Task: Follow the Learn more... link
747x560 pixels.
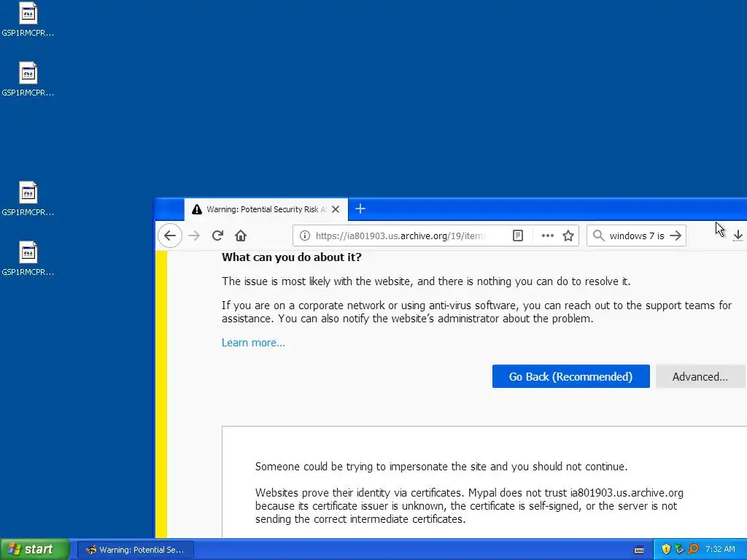Action: point(253,343)
